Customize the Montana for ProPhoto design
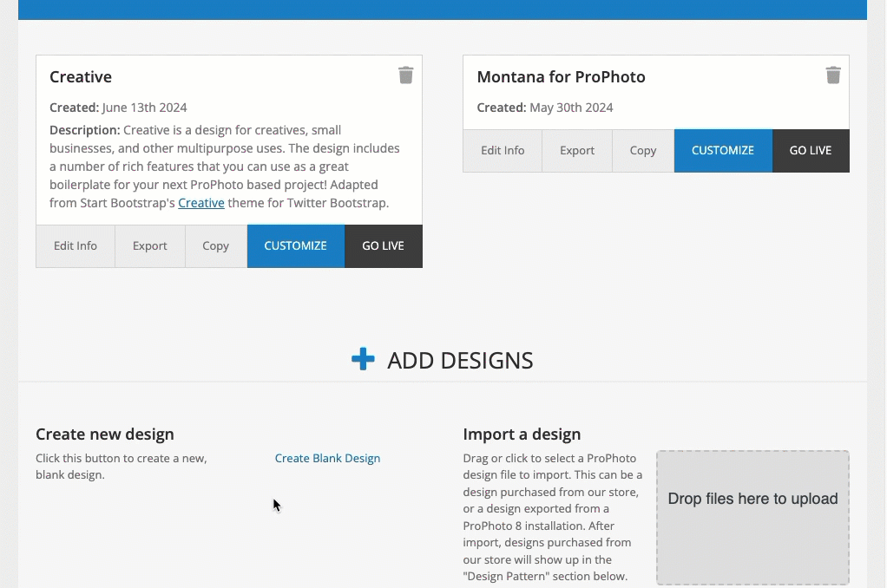Screen dimensions: 887x588 [723, 150]
